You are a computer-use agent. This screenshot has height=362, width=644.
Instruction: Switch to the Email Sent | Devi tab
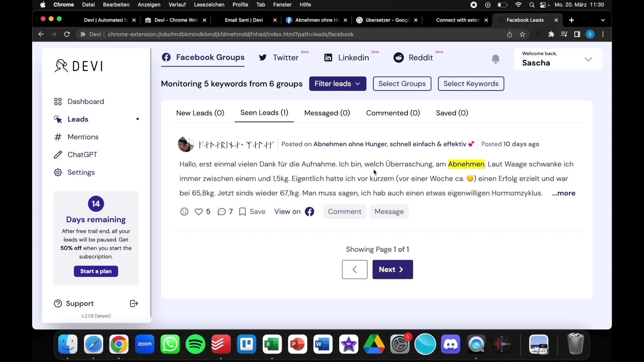coord(244,20)
